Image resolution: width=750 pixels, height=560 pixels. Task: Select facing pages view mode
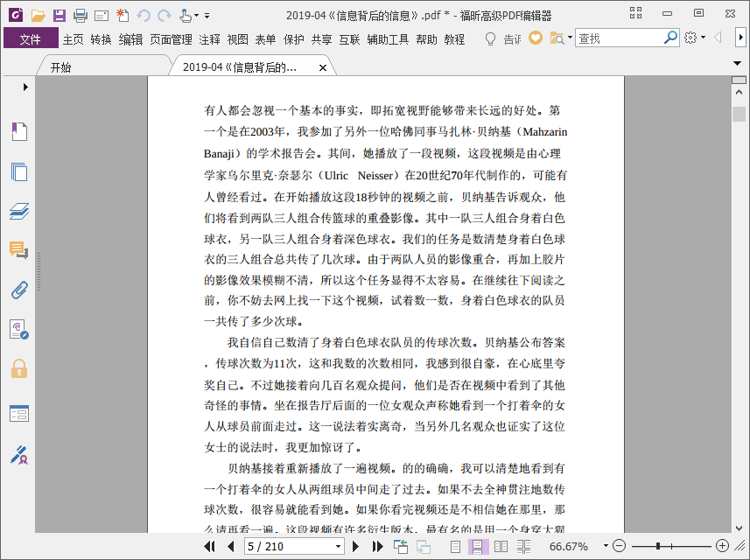501,546
